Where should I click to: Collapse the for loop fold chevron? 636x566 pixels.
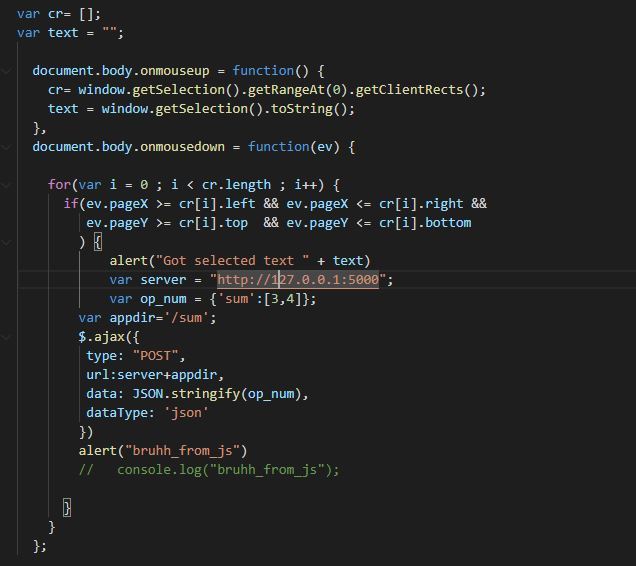pos(6,185)
